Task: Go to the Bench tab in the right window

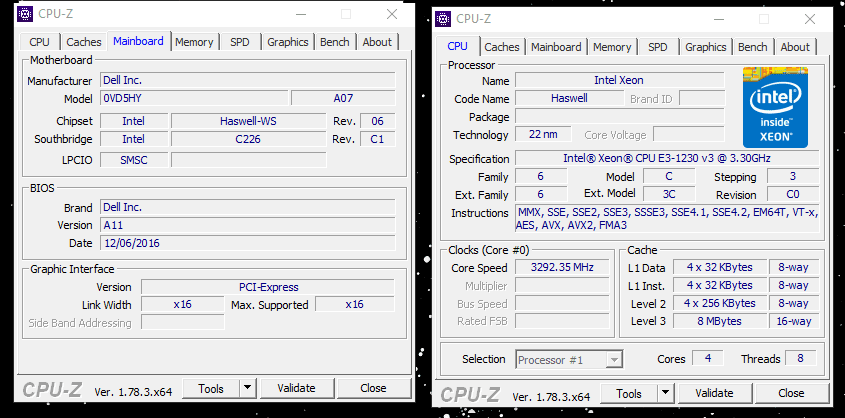Action: [753, 47]
